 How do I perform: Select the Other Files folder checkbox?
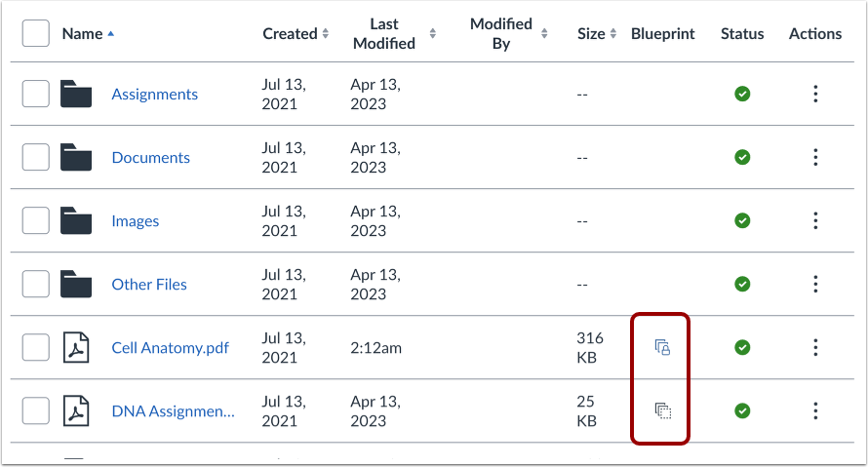click(x=36, y=285)
